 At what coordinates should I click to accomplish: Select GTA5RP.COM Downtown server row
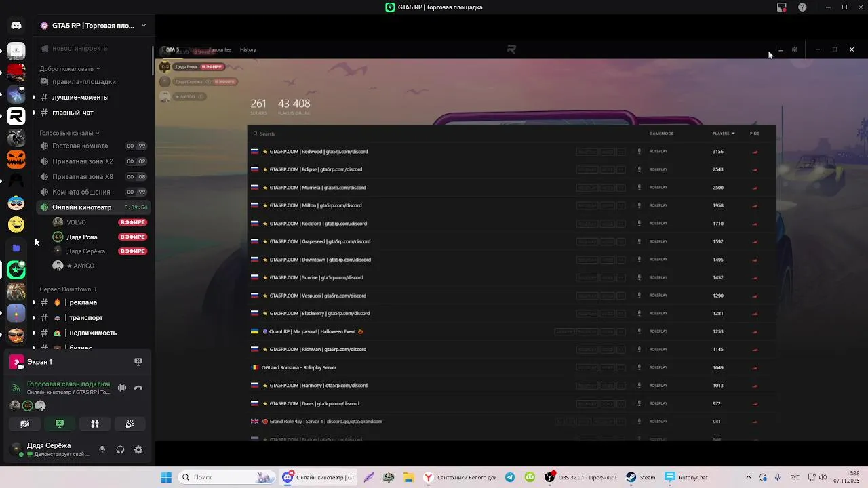click(x=512, y=260)
